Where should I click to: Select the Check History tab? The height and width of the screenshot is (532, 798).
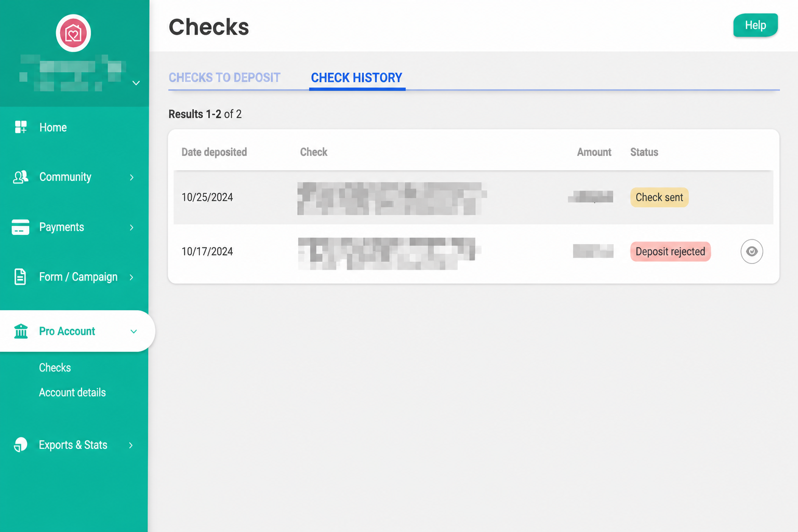point(357,78)
